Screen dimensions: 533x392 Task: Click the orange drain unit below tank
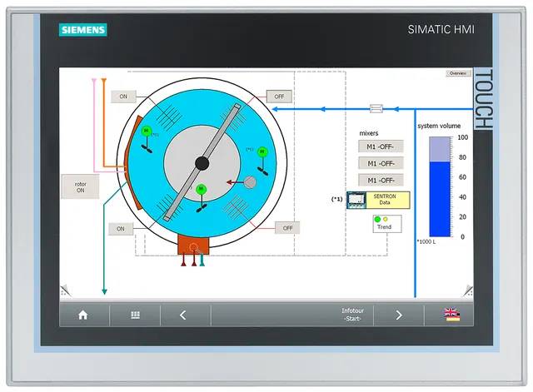(x=193, y=246)
